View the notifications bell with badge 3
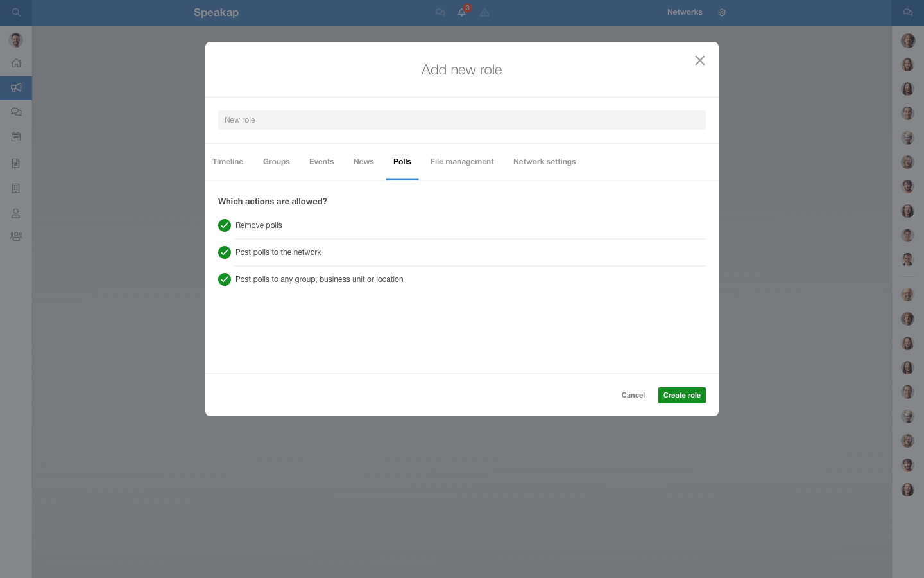 click(462, 12)
